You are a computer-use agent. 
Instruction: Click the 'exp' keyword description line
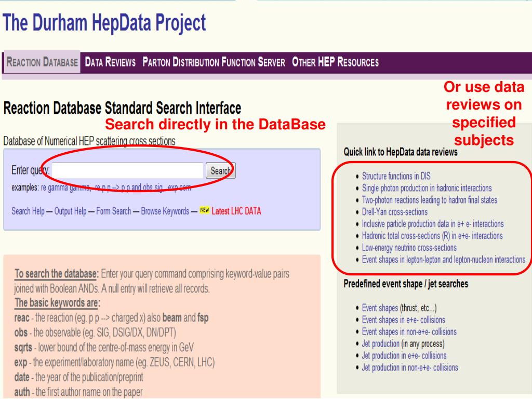[x=114, y=362]
